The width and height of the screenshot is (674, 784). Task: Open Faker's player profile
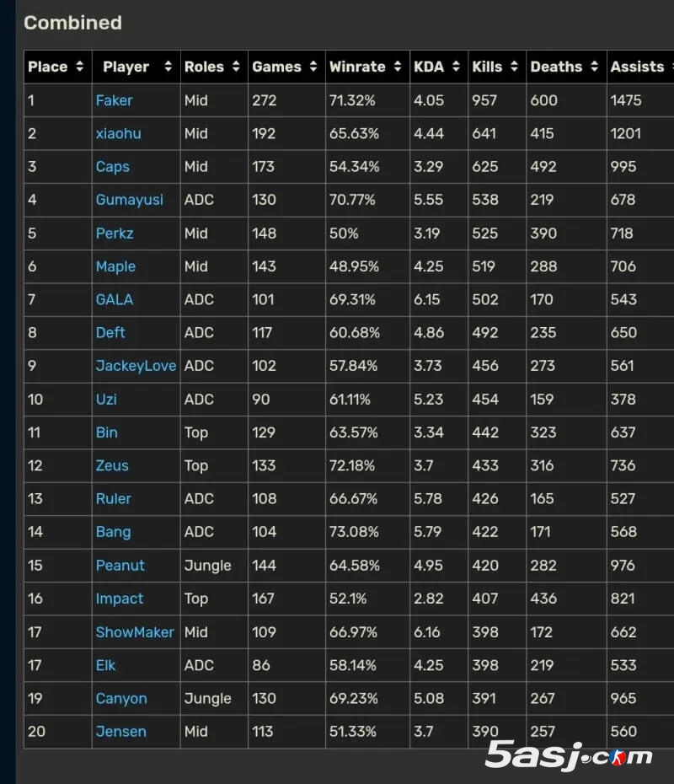[x=115, y=100]
